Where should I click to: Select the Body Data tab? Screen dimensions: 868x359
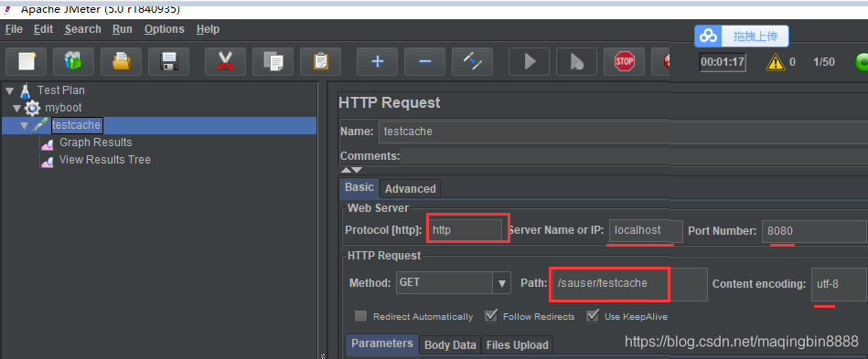(450, 345)
